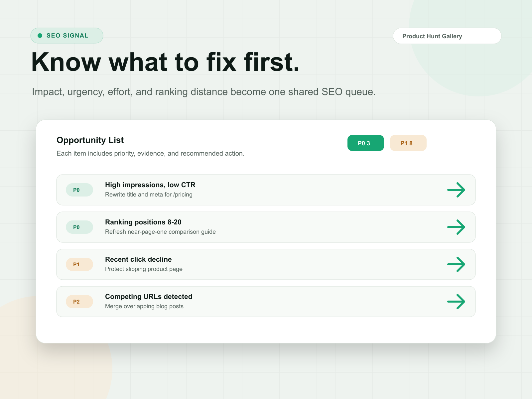Click the 'Opportunity List' heading
The image size is (532, 399).
90,140
